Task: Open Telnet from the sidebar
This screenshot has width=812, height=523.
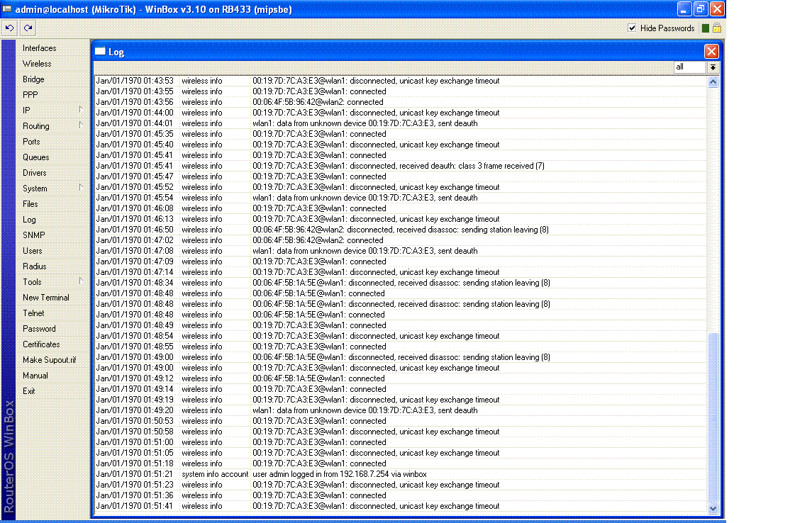Action: click(33, 313)
